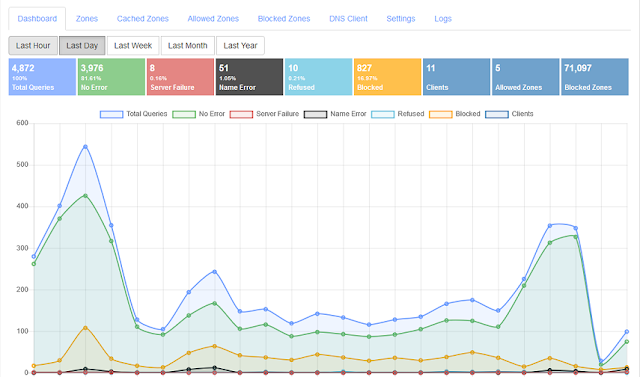640x377 pixels.
Task: Switch to the Zones tab
Action: click(87, 19)
